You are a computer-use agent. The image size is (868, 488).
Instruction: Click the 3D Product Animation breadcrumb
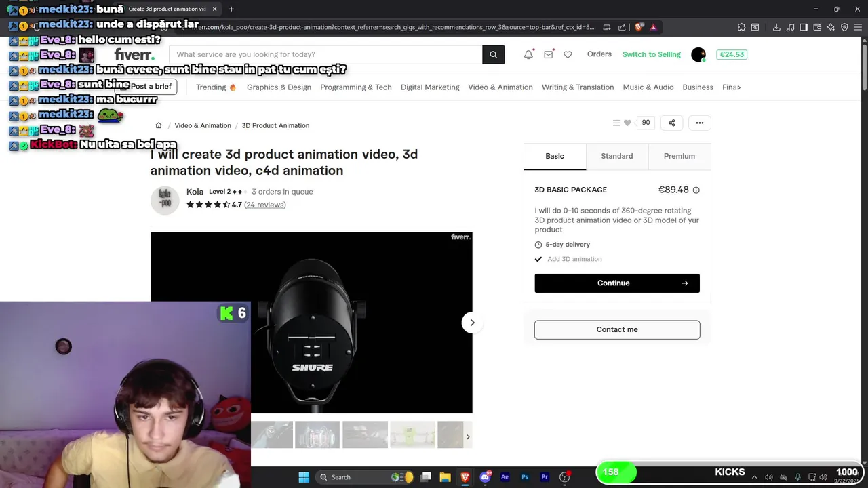pyautogui.click(x=275, y=125)
